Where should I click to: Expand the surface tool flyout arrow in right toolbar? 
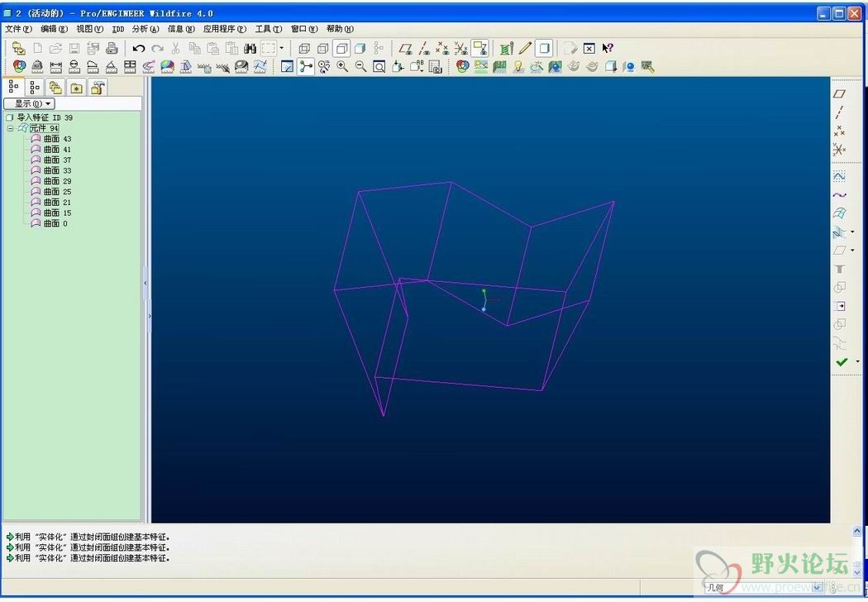[x=852, y=232]
